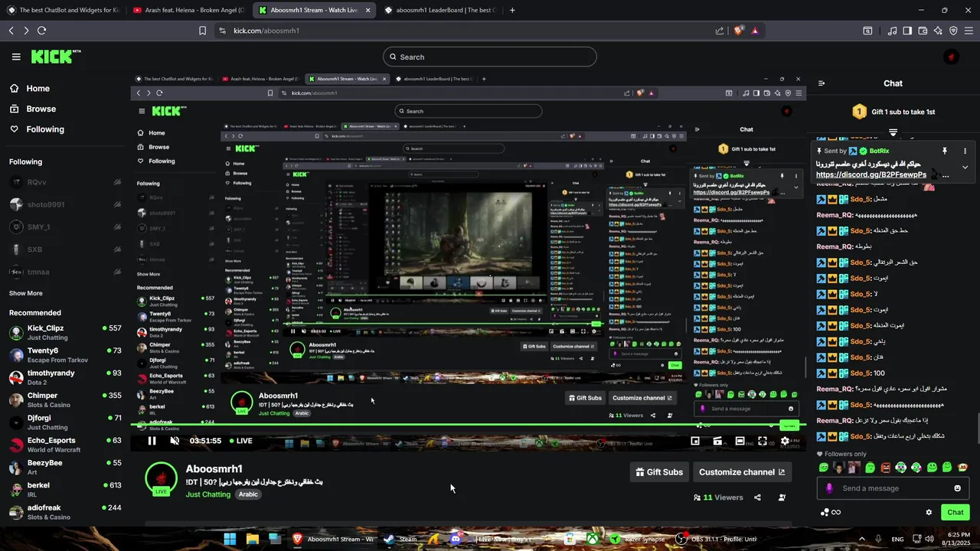Click the Kick logo

coord(56,57)
